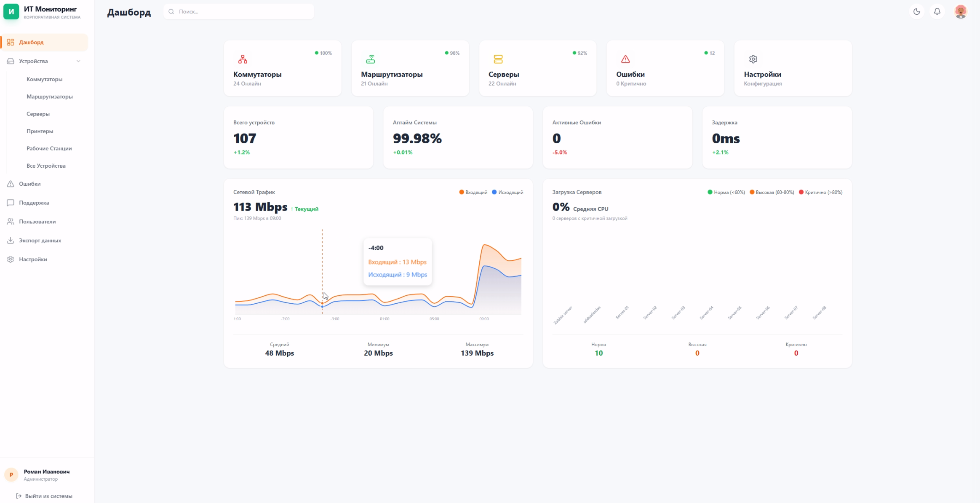Toggle Исходящий legend in traffic chart

(508, 193)
